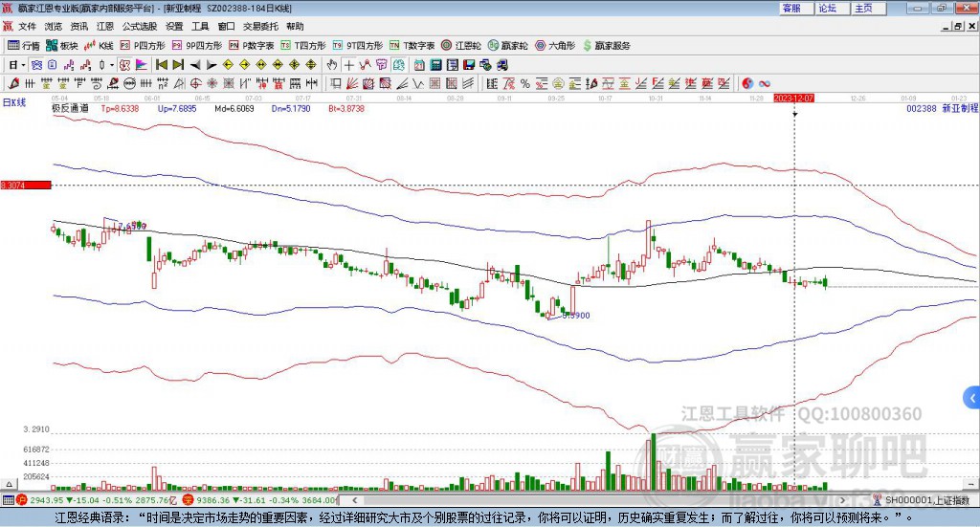Open 赢家服务 with the dollar icon
This screenshot has height=527, width=980.
(x=606, y=46)
